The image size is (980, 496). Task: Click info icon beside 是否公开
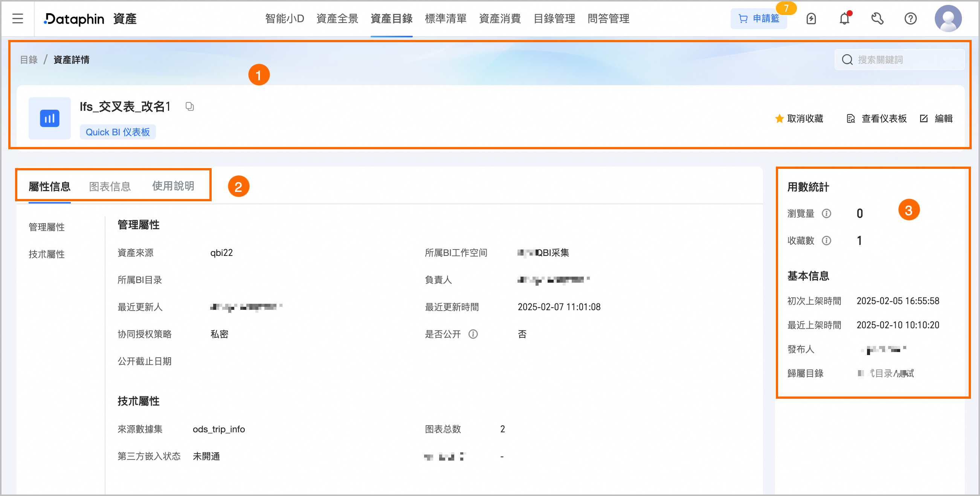point(473,334)
